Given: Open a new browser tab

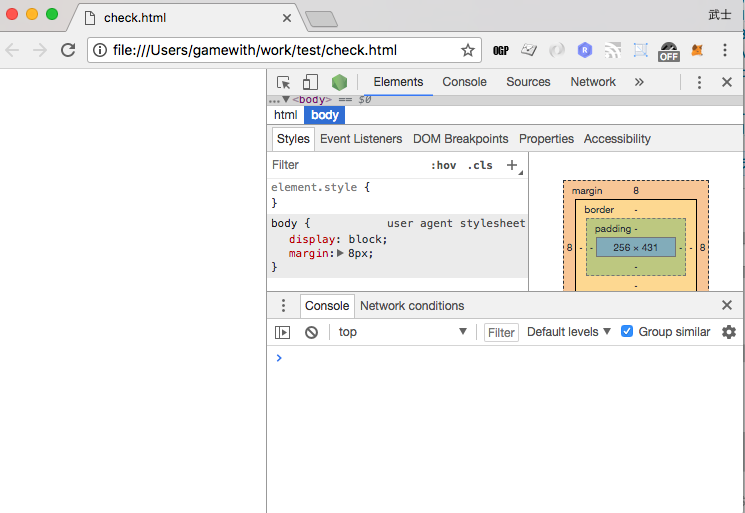Looking at the screenshot, I should coord(322,19).
